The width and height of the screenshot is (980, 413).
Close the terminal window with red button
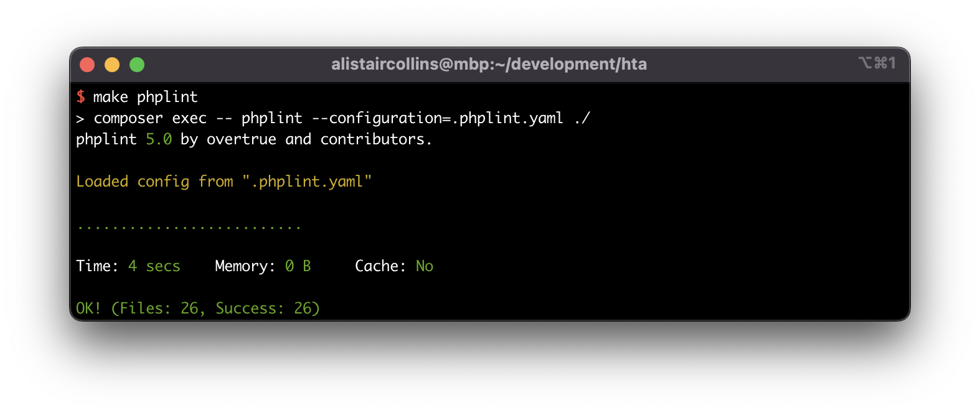click(x=87, y=65)
